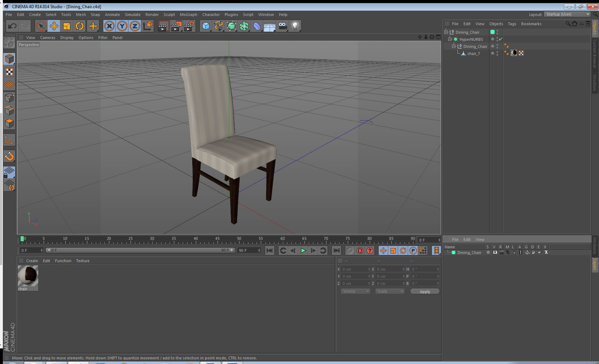Screen dimensions: 599x364
Task: Open the Layers side tab
Action: click(x=595, y=264)
